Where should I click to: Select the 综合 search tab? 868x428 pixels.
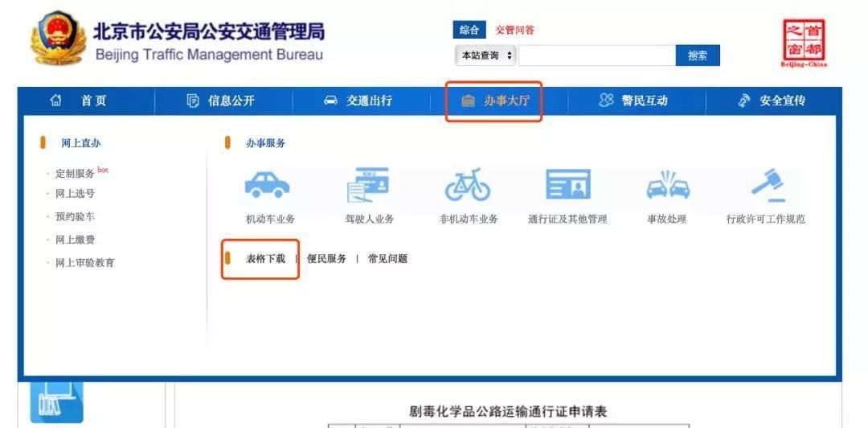point(469,30)
